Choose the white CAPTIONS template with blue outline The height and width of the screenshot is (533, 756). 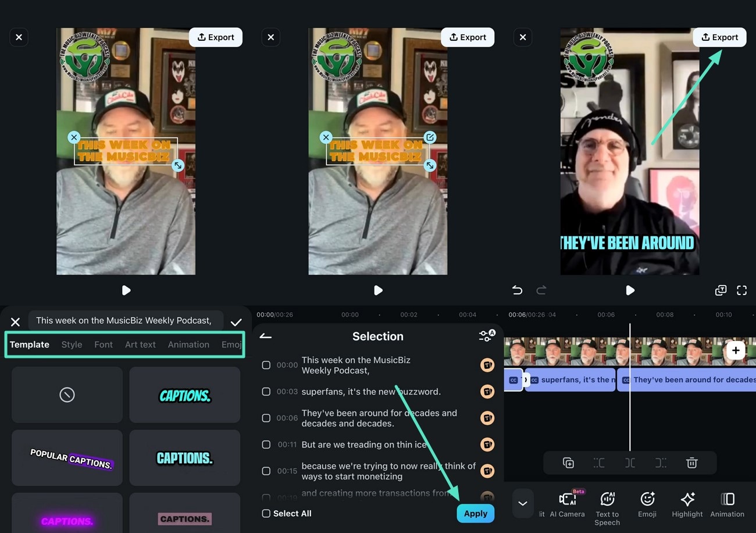point(184,458)
